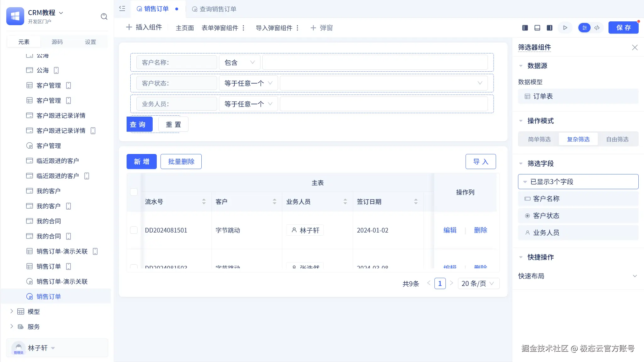The height and width of the screenshot is (362, 644).
Task: Click 删除 for order DD2024081501
Action: click(481, 230)
